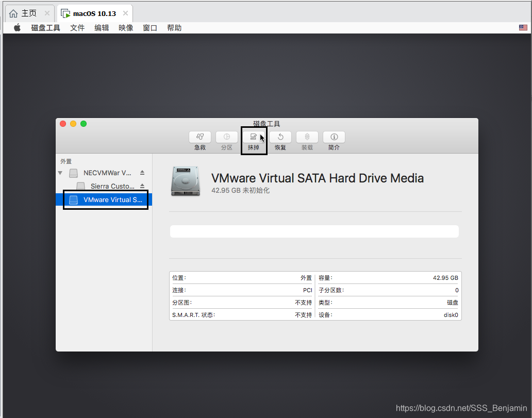The width and height of the screenshot is (532, 418).
Task: Select VMware Virtual S... disk in sidebar
Action: [104, 199]
